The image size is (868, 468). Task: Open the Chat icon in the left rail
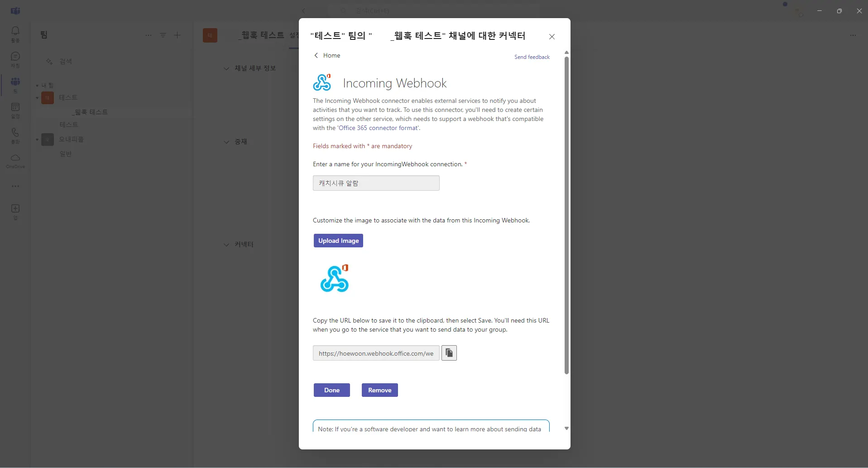[15, 59]
